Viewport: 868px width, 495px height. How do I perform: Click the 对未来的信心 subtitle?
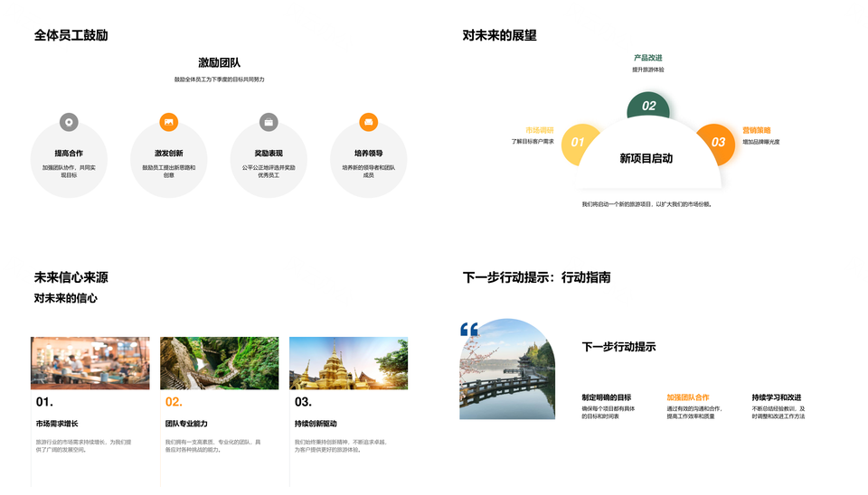(65, 298)
